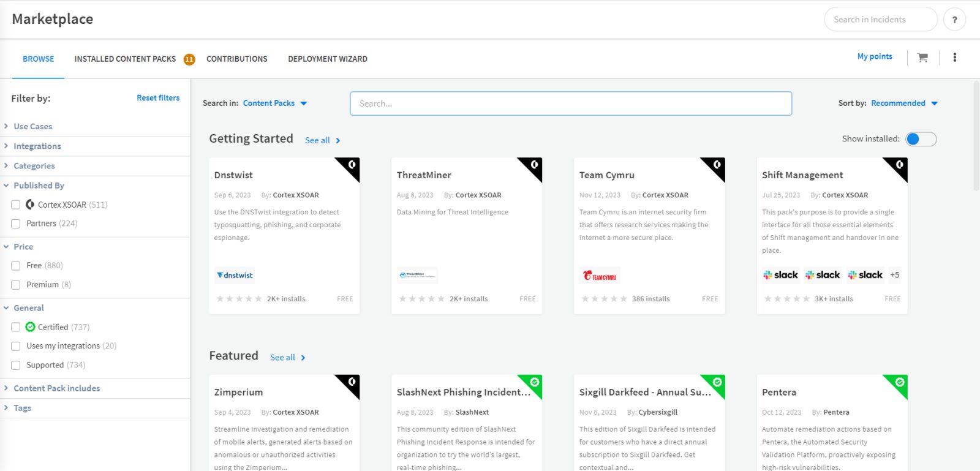Click the green Certified badge icon in filters
980x471 pixels.
tap(30, 327)
